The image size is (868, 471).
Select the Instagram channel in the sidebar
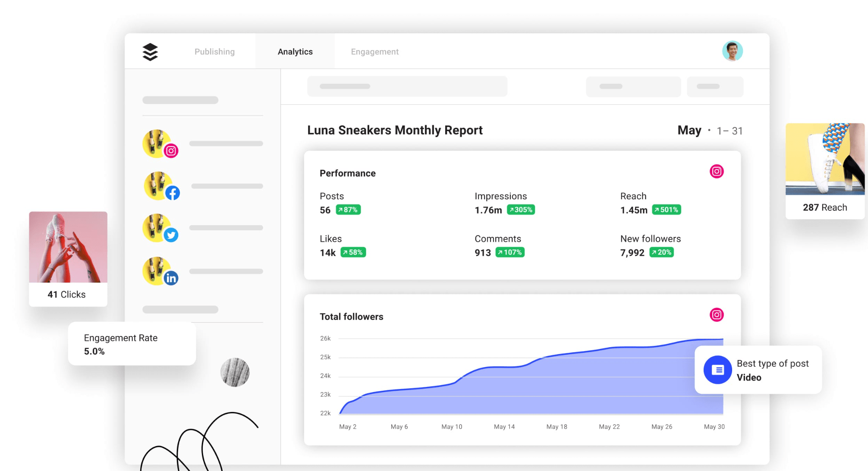coord(160,144)
